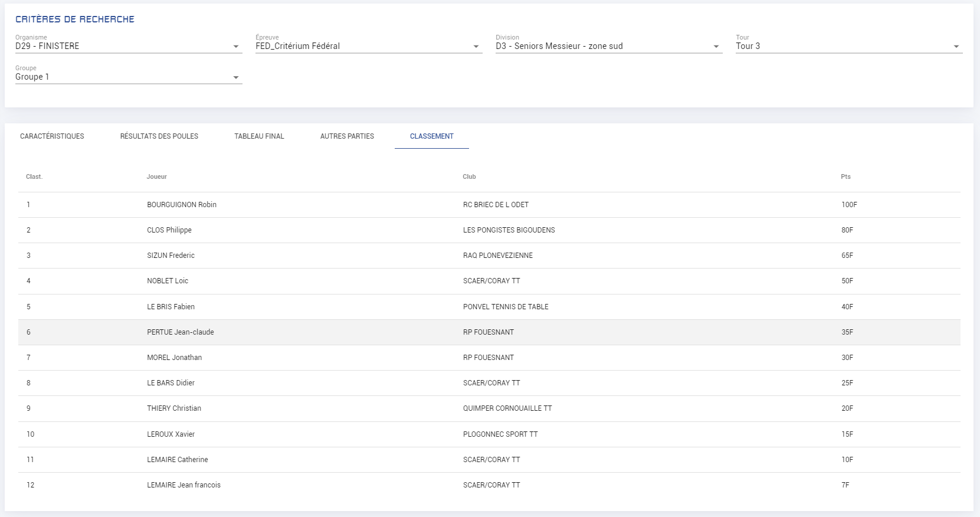Expand the Tour dropdown showing Tour 3

point(848,46)
